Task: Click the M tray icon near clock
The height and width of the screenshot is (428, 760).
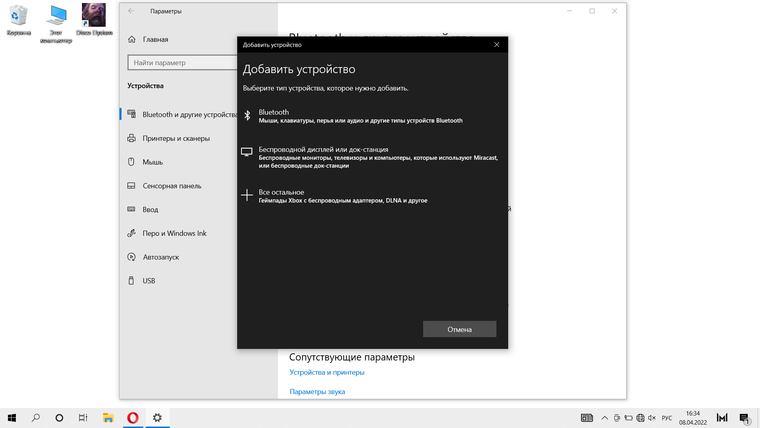Action: pyautogui.click(x=722, y=418)
